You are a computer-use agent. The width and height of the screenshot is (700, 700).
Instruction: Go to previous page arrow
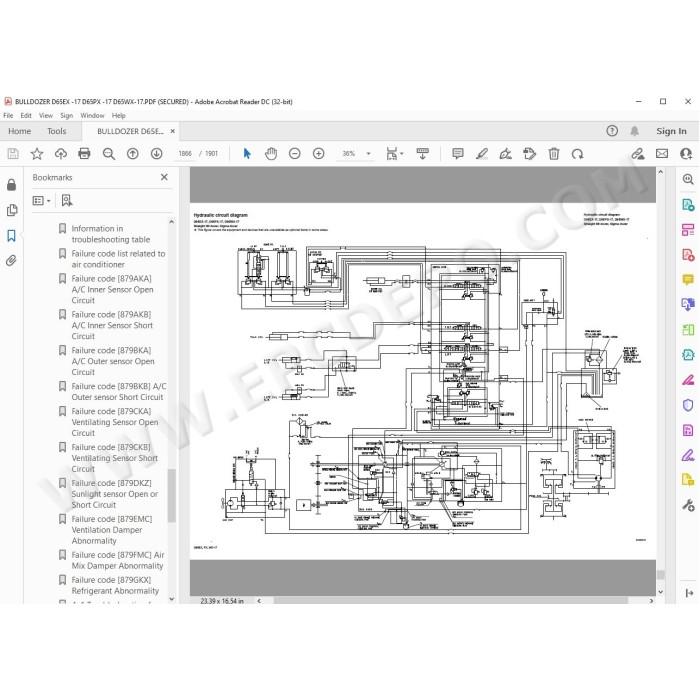click(133, 154)
